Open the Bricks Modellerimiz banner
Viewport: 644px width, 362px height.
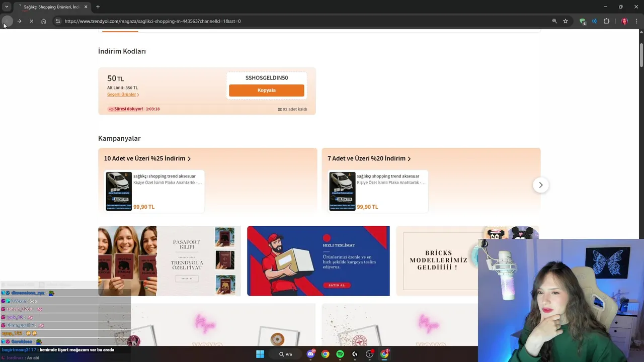point(438,261)
